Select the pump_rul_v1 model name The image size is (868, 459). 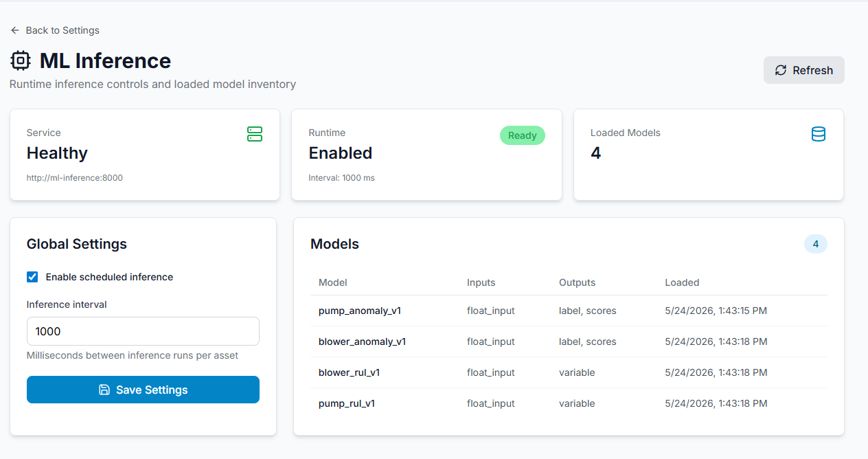click(x=347, y=403)
